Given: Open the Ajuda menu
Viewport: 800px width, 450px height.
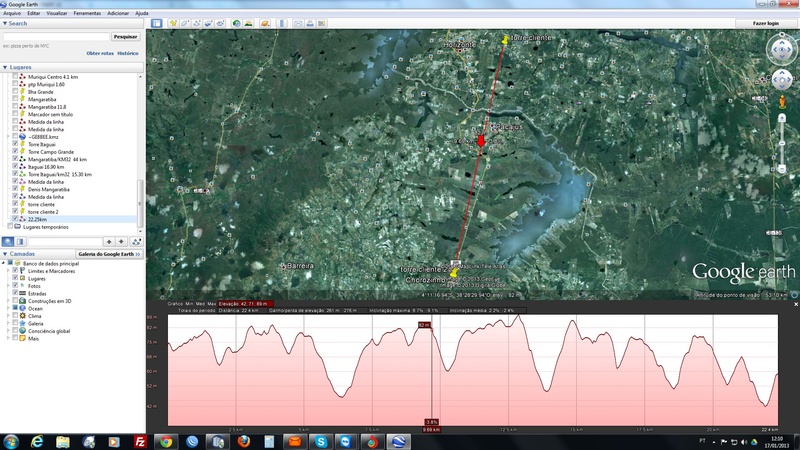Looking at the screenshot, I should pyautogui.click(x=142, y=13).
